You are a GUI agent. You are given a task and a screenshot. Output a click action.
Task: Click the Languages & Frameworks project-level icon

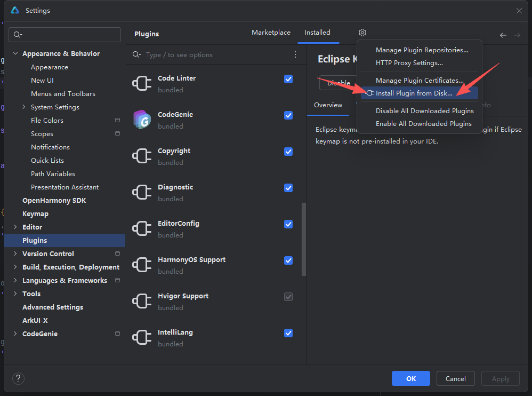tap(117, 280)
